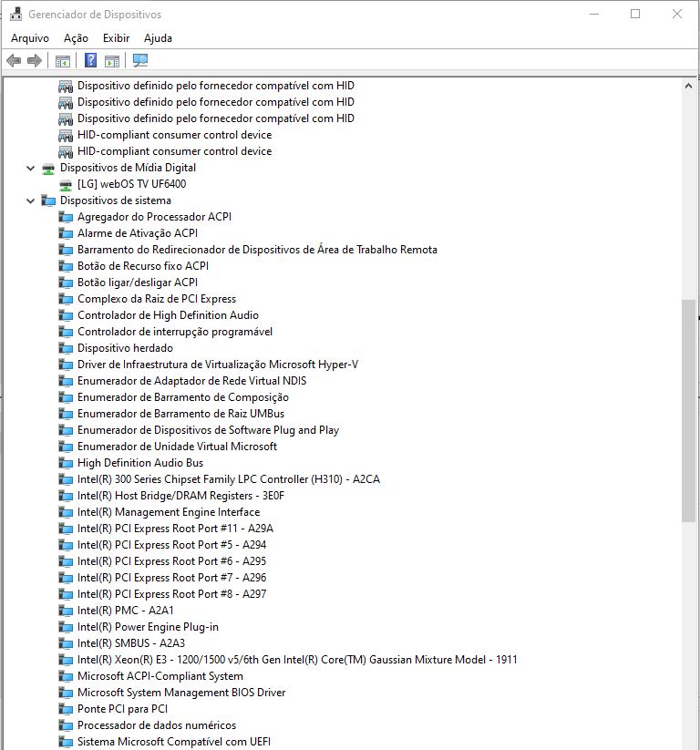Screen dimensions: 700x750
Task: Click icon beside Botão ligar/desligar ACPI
Action: (66, 283)
